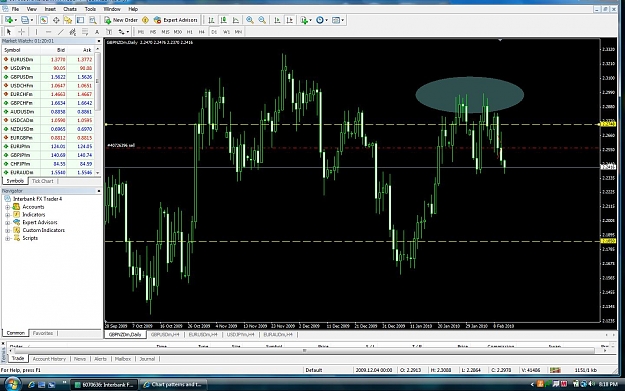Open the Periods clock icon
This screenshot has height=391, width=625.
320,20
